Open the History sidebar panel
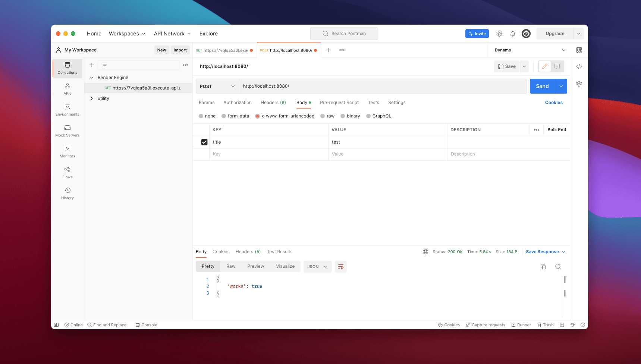Screen dimensions: 641x364 point(67,194)
